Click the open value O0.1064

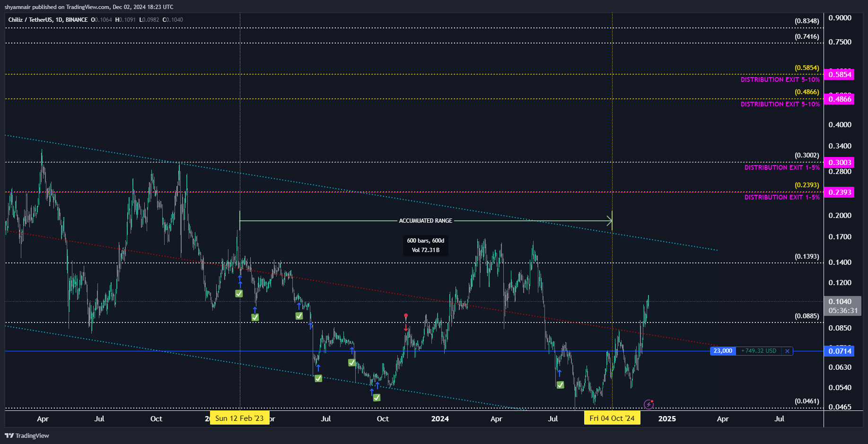[x=101, y=20]
